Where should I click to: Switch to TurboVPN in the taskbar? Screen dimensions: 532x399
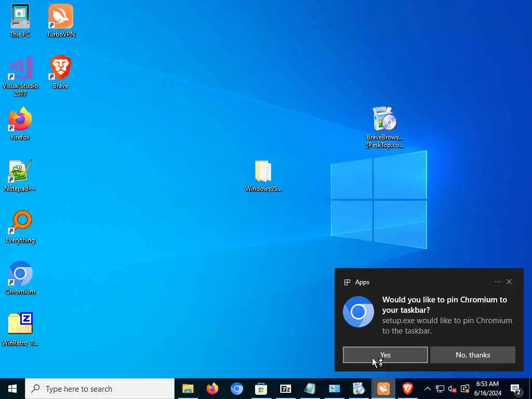click(x=383, y=389)
